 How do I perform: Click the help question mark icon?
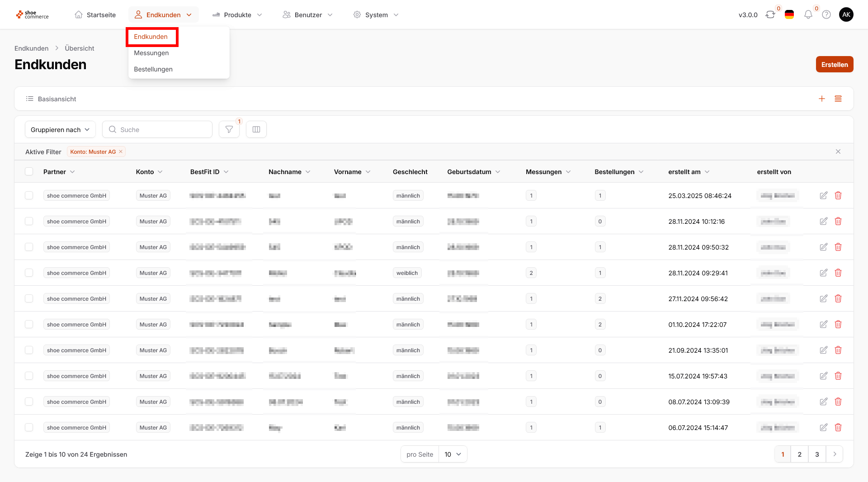pyautogui.click(x=826, y=15)
